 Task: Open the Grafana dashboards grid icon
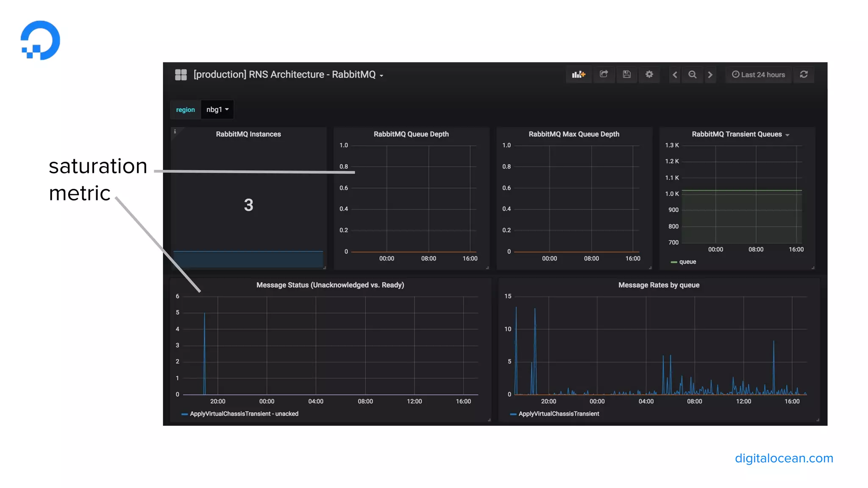pos(181,75)
